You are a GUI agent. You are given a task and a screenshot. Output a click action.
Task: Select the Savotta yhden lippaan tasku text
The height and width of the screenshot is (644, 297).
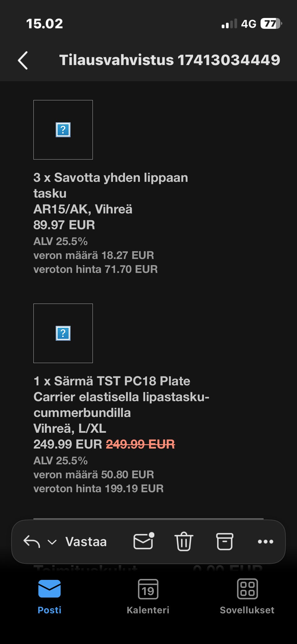(x=110, y=185)
